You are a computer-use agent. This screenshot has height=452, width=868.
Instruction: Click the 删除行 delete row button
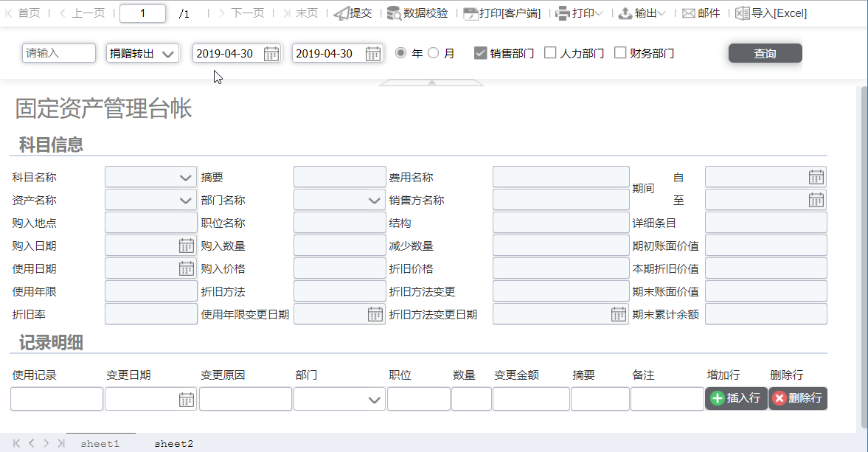pyautogui.click(x=798, y=398)
